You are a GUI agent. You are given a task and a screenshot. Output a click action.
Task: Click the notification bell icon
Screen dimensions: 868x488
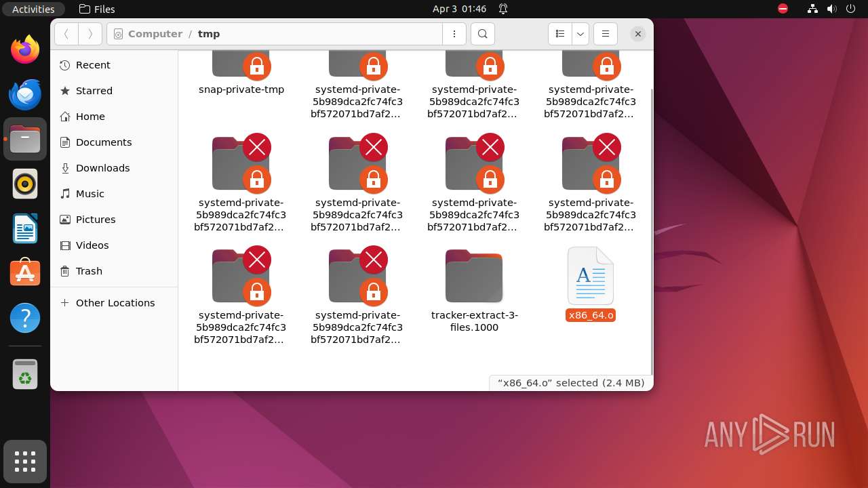click(503, 9)
